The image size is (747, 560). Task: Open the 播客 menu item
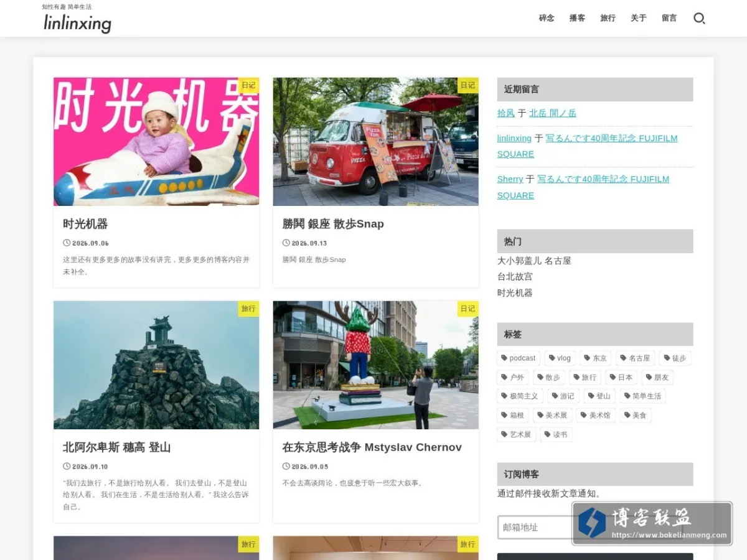click(577, 18)
